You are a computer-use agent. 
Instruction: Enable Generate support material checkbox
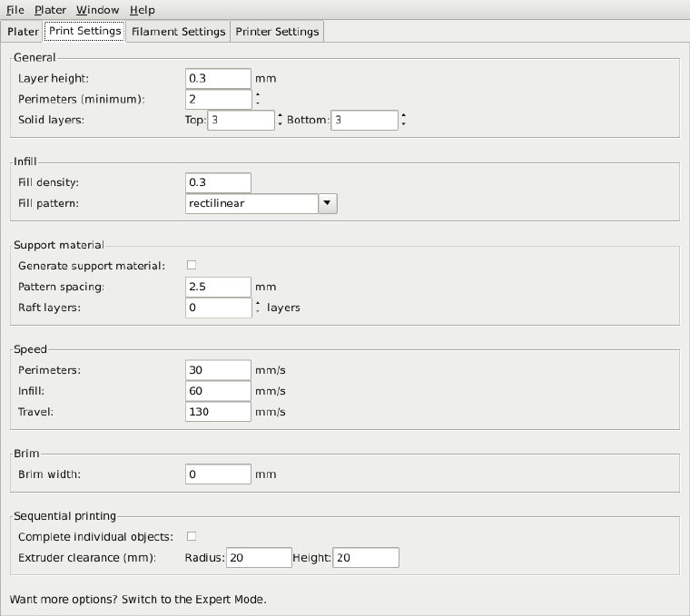coord(192,265)
